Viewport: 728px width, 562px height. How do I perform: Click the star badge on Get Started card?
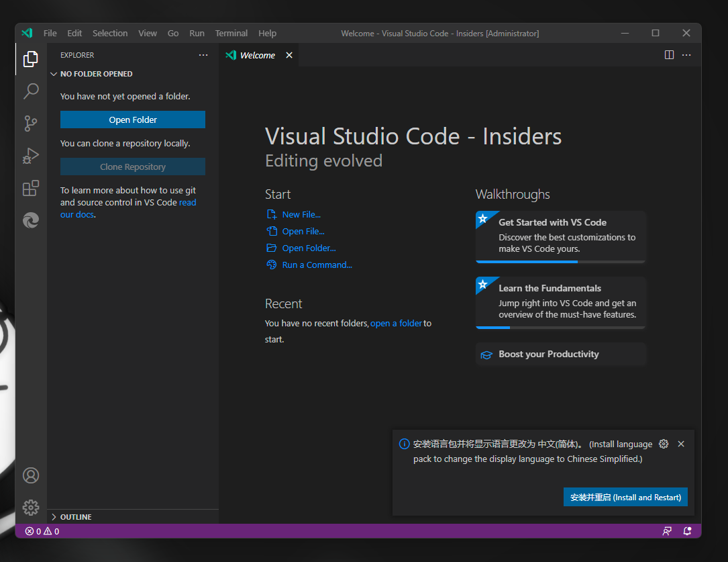pos(483,218)
